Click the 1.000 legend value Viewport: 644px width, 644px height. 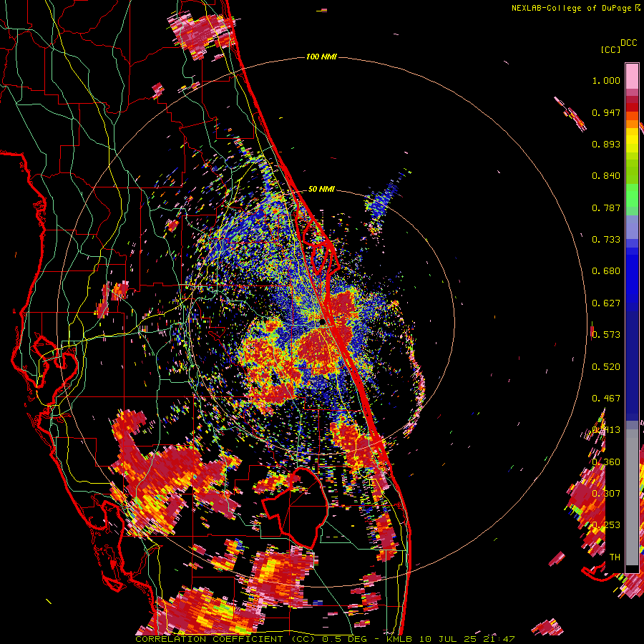(606, 80)
